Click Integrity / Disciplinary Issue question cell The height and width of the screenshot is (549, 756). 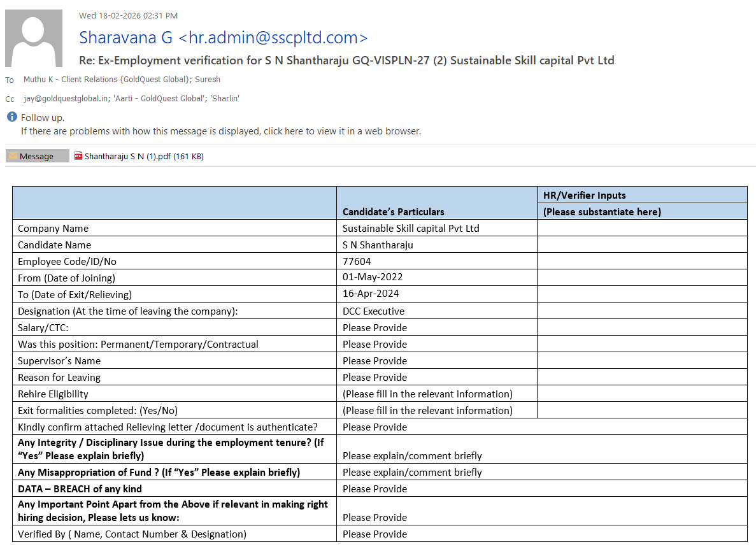pyautogui.click(x=175, y=449)
